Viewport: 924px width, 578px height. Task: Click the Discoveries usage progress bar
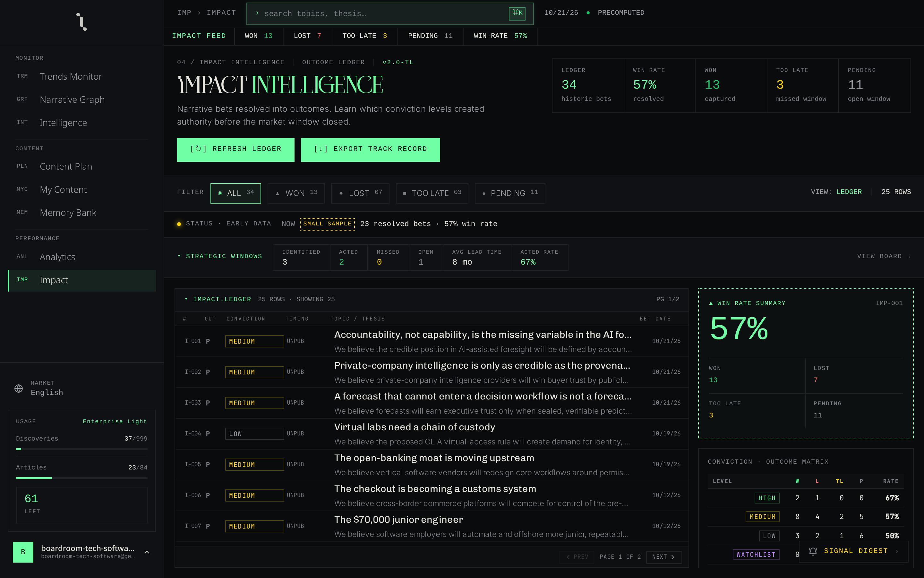(82, 449)
